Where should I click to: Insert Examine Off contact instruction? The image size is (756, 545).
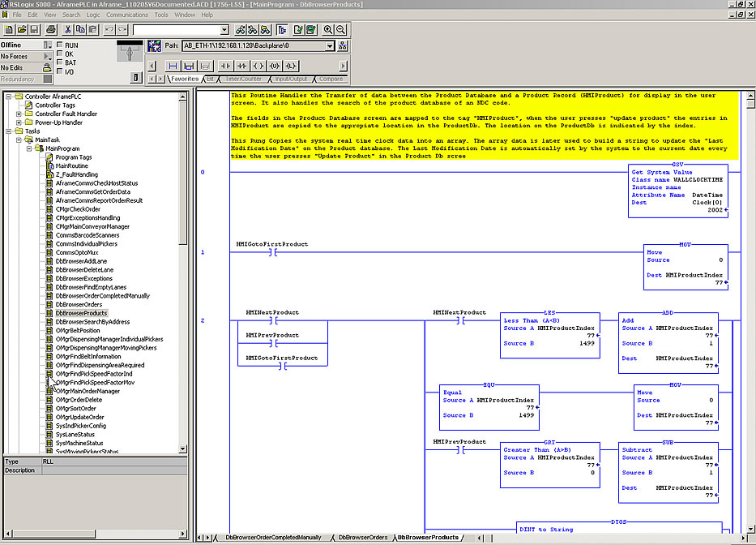(x=241, y=66)
